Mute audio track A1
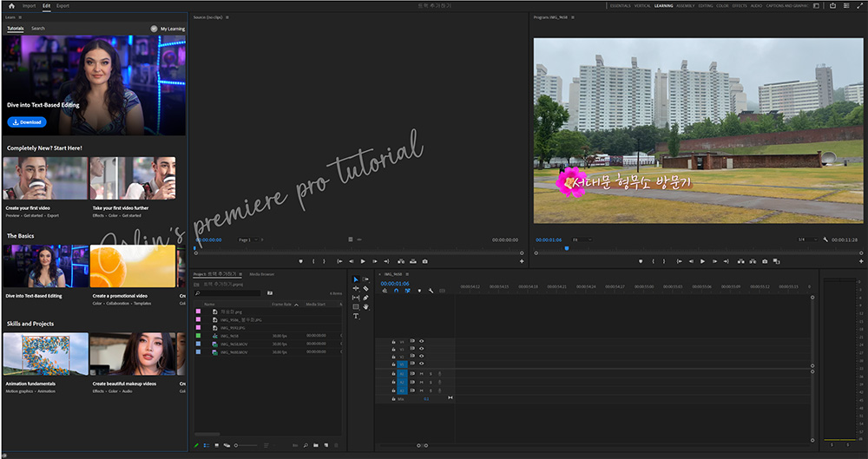868x459 pixels. (421, 374)
